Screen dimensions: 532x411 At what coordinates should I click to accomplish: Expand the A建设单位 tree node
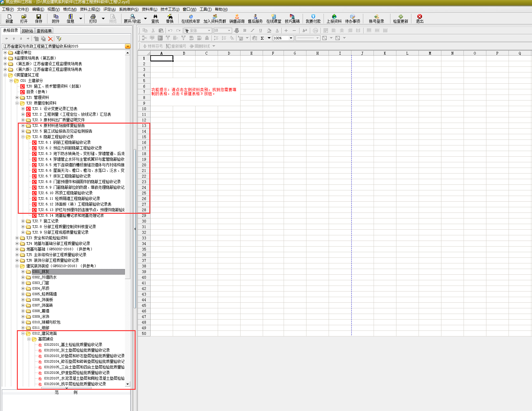click(x=5, y=52)
